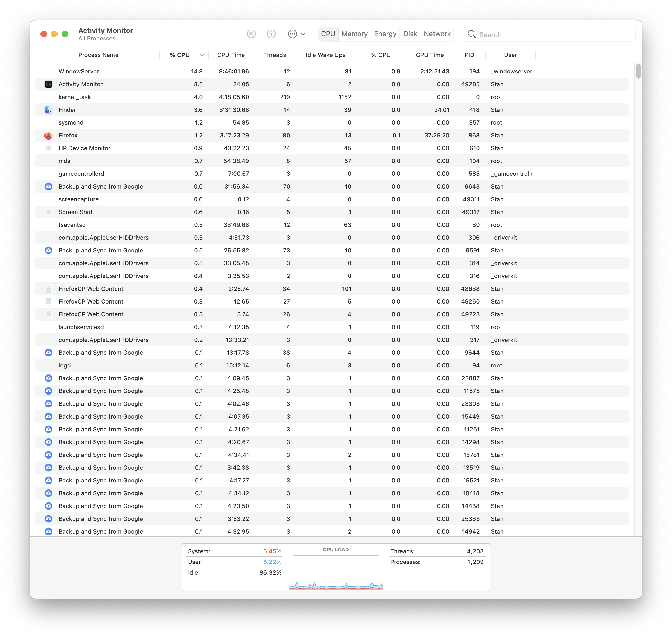Click the Finder icon in process list
Viewport: 672px width, 638px height.
coord(48,110)
